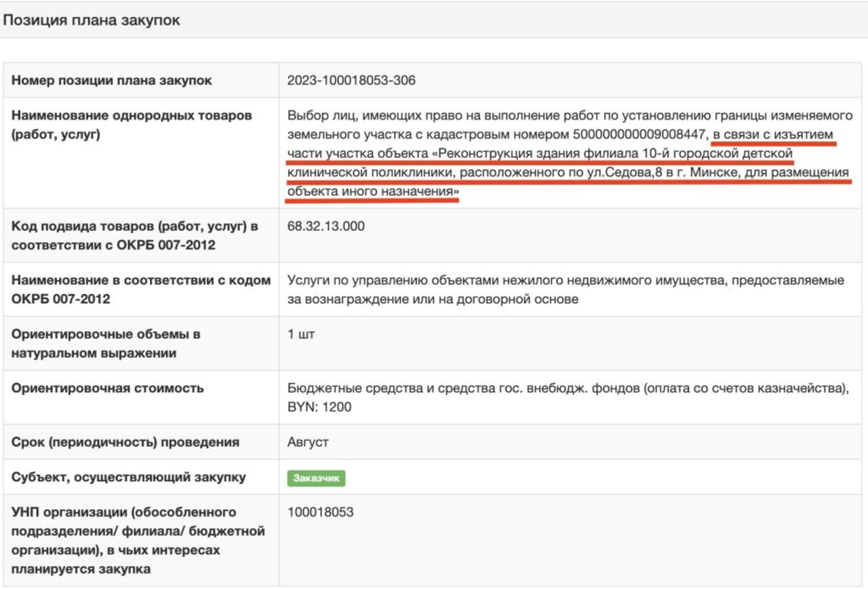This screenshot has width=868, height=589.
Task: Click the label Наименование однородных товаров
Action: tap(132, 125)
